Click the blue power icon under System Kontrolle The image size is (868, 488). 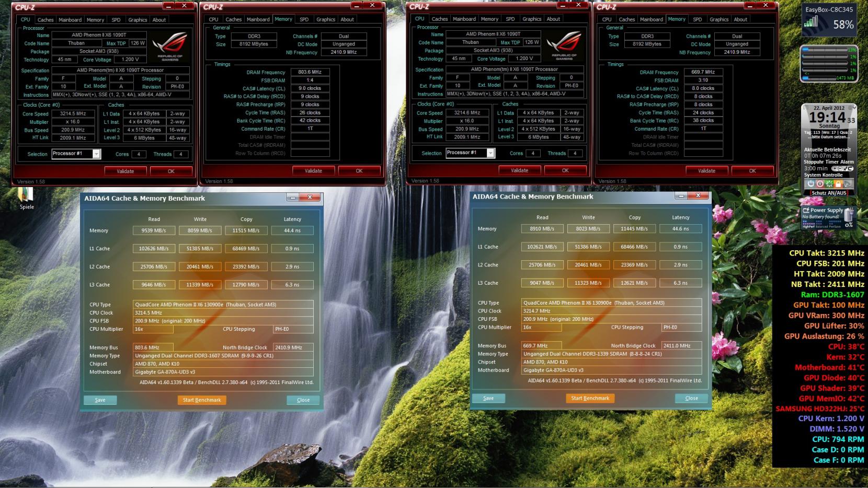(x=810, y=184)
